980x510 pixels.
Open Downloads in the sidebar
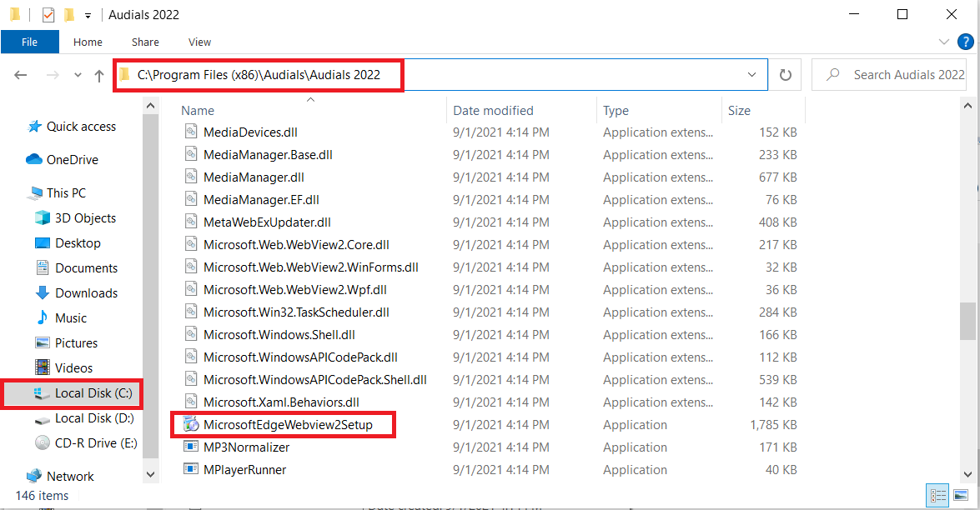pos(76,292)
